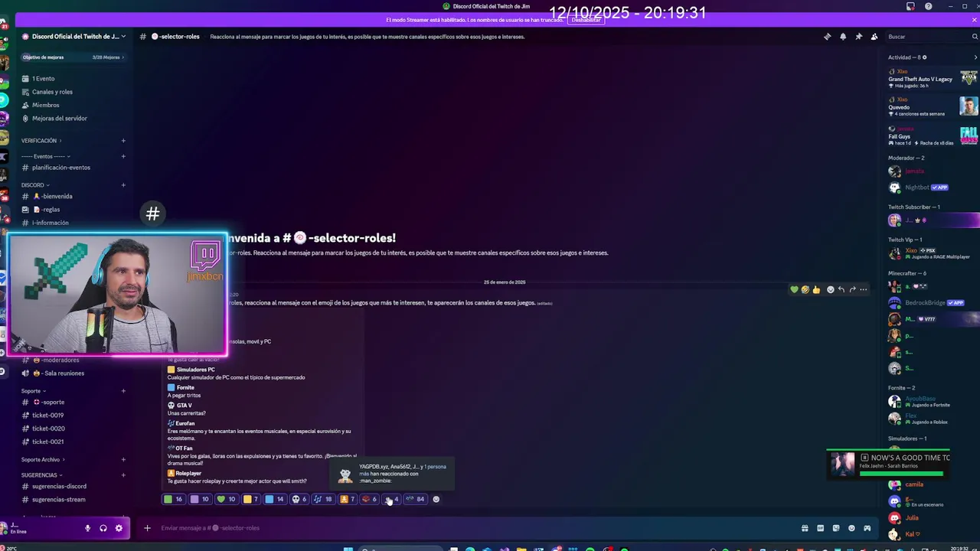
Task: Collapse the SUGERENCIAS category
Action: [41, 475]
